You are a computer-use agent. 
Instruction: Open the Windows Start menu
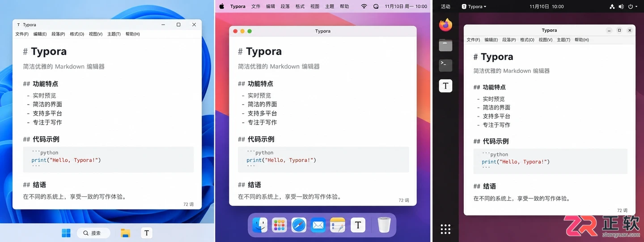pyautogui.click(x=66, y=233)
